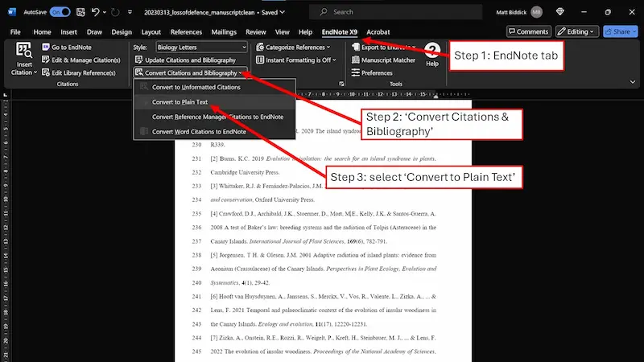
Task: Choose Convert to Plain Text menu item
Action: (x=215, y=102)
